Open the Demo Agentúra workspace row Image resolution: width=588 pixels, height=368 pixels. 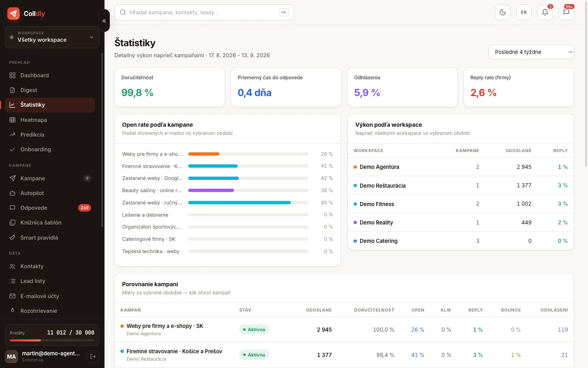pyautogui.click(x=461, y=167)
